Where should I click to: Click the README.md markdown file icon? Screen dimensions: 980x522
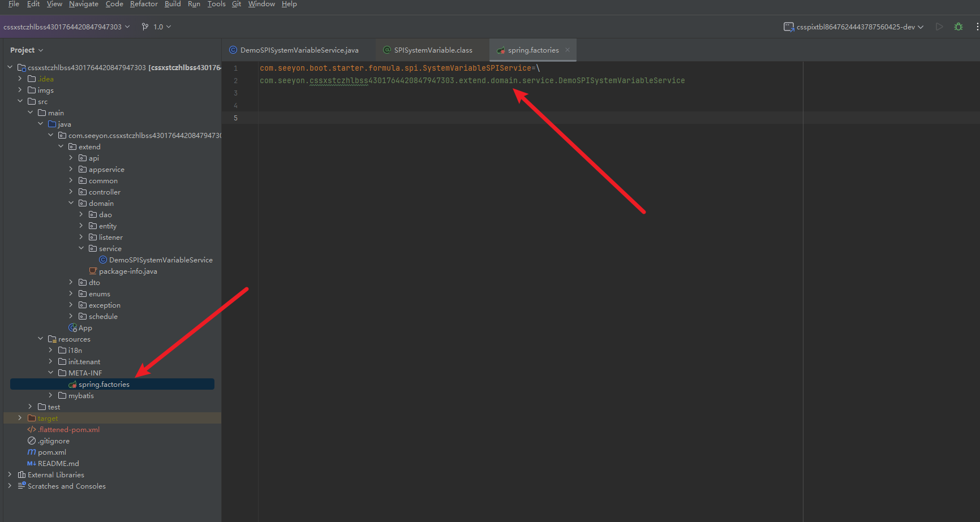point(32,464)
